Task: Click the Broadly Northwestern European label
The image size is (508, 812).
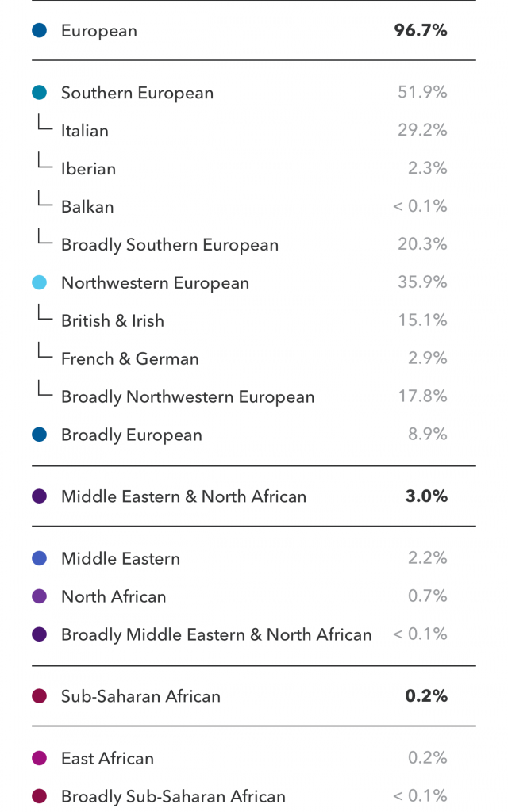Action: tap(187, 397)
